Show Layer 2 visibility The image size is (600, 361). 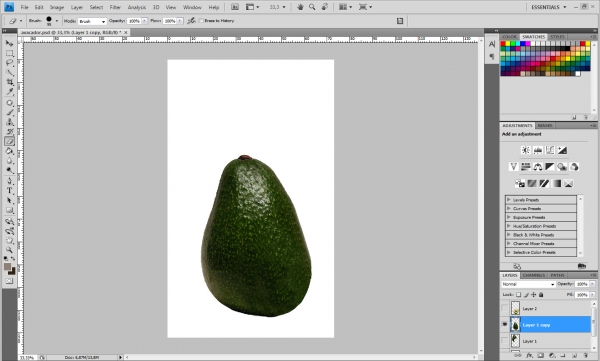click(504, 308)
